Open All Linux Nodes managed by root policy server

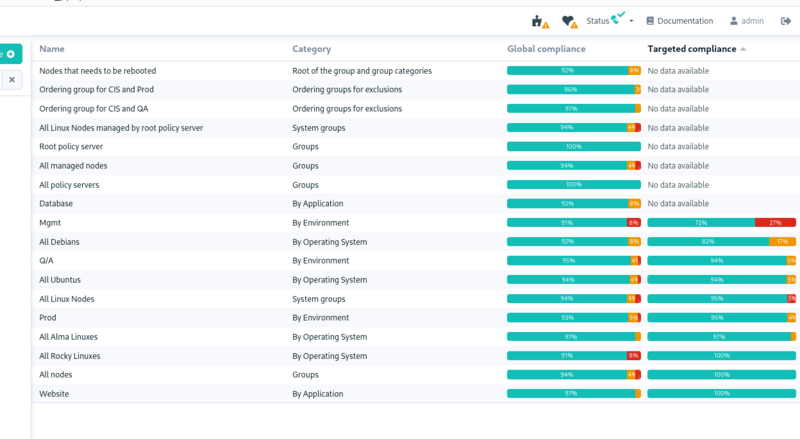pyautogui.click(x=121, y=128)
